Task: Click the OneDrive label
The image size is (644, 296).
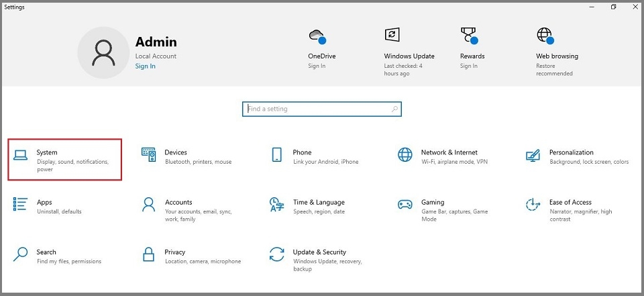Action: coord(322,56)
